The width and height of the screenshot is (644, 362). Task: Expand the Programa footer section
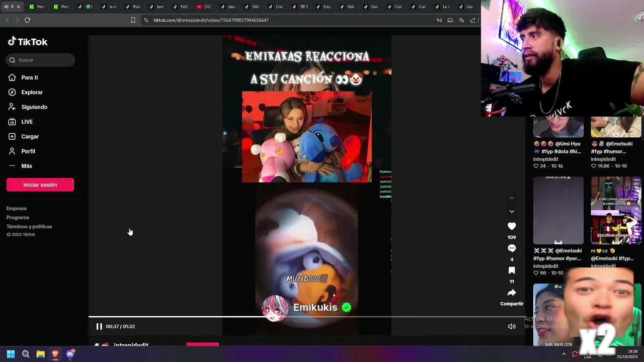[x=18, y=218]
